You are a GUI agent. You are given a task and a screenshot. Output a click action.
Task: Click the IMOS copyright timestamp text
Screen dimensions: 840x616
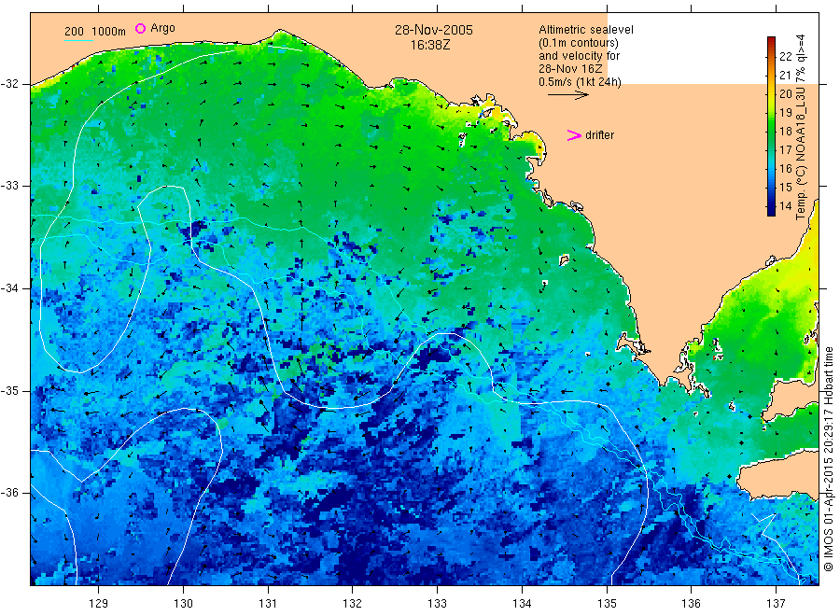coord(828,458)
